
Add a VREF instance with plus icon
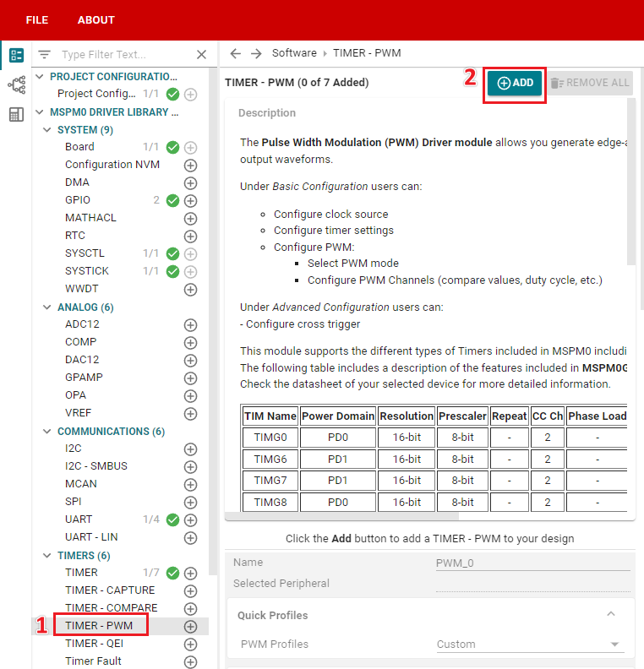190,413
